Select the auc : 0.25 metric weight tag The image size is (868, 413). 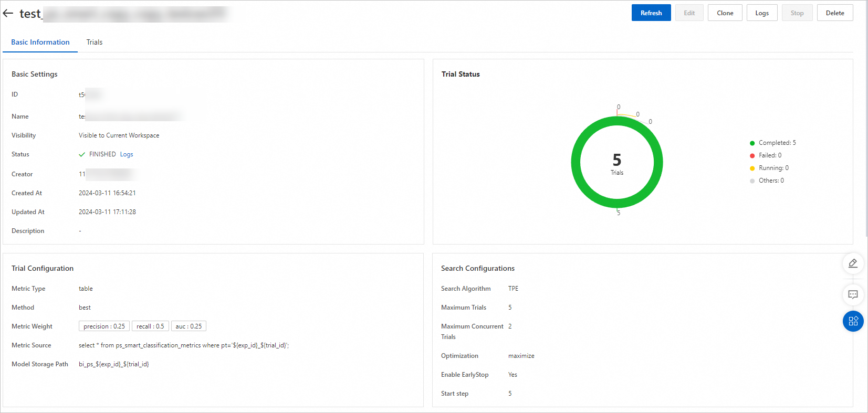coord(189,326)
